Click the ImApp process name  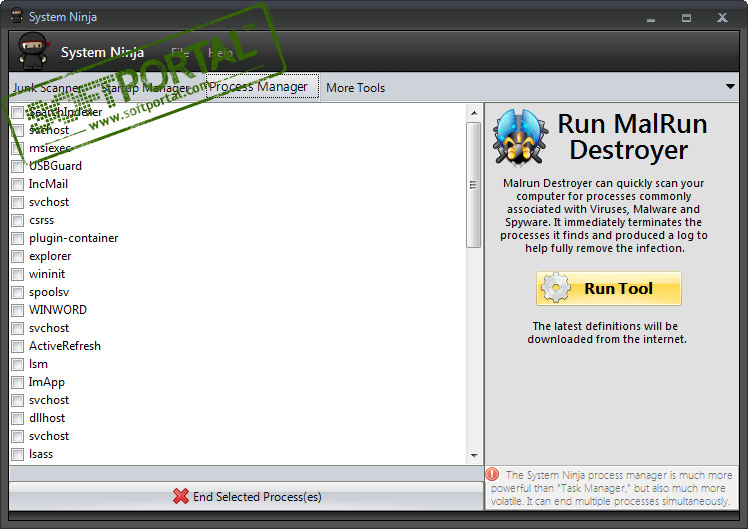tap(47, 382)
